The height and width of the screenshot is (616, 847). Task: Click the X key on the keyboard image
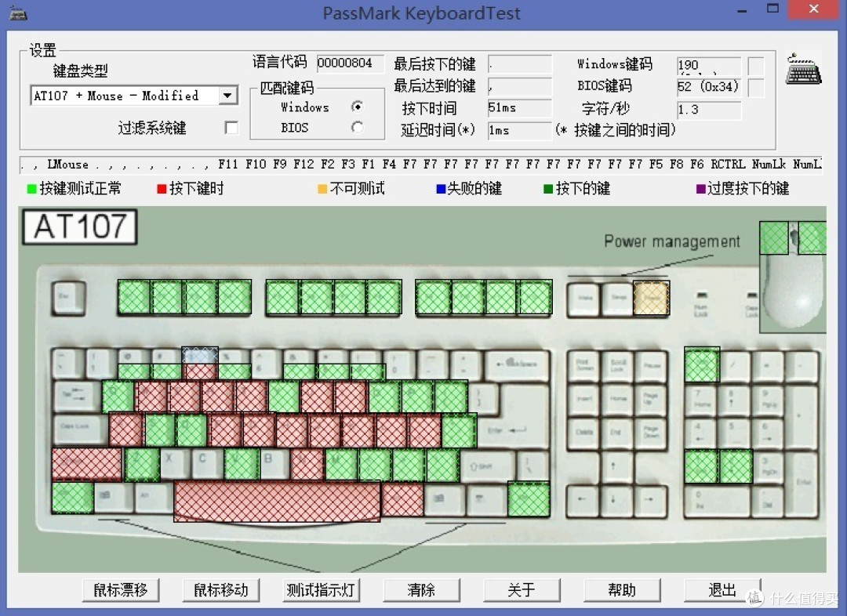tap(174, 464)
